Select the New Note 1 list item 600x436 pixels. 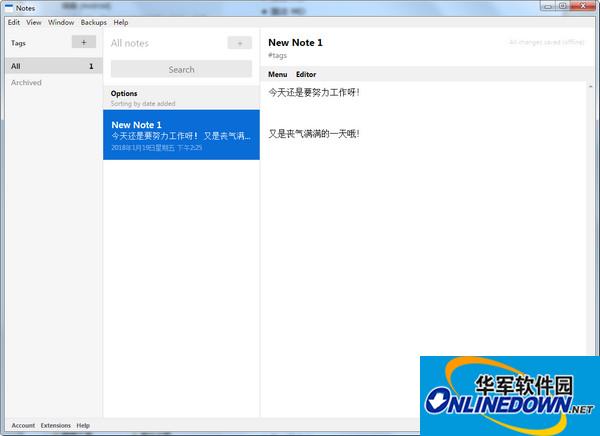pos(181,135)
